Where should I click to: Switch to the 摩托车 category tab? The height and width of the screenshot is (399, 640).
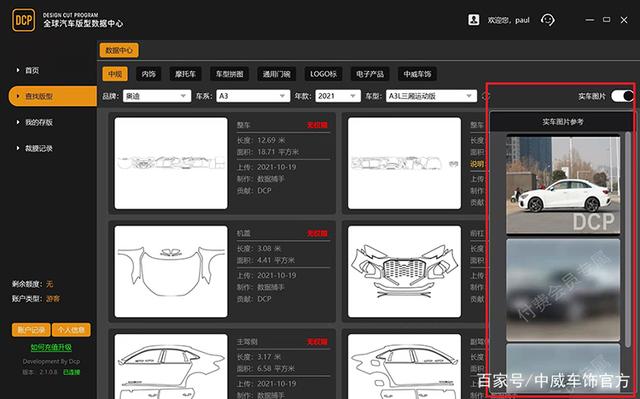(x=185, y=74)
